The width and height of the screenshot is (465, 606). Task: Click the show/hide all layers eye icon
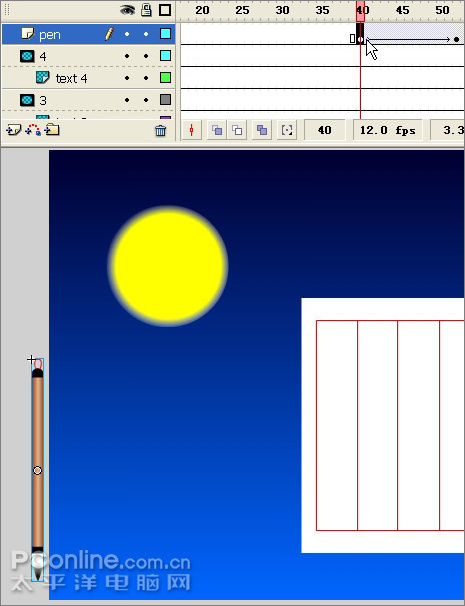click(127, 10)
